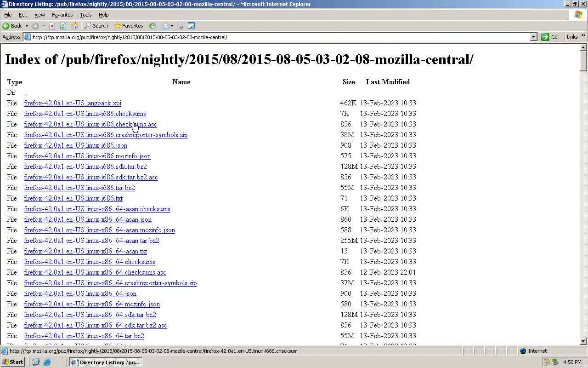
Task: Download linux-x86_64.sdk.tar.bz2 file
Action: click(90, 315)
